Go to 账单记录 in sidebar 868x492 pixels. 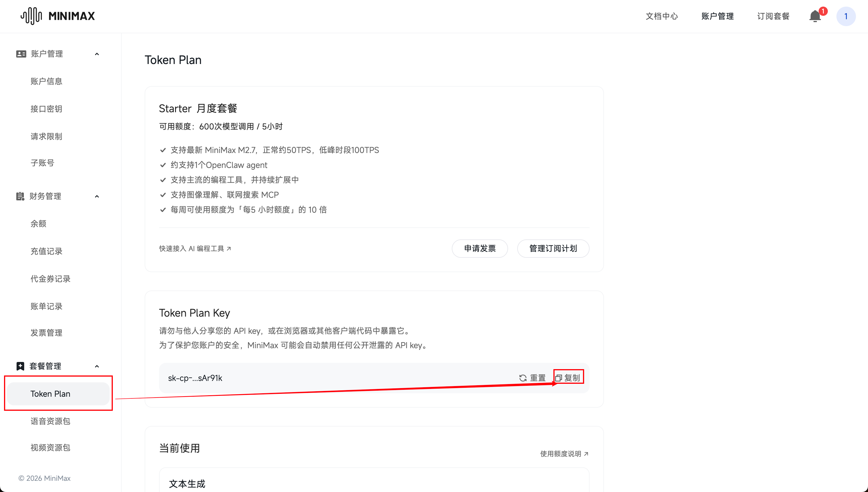pos(46,307)
